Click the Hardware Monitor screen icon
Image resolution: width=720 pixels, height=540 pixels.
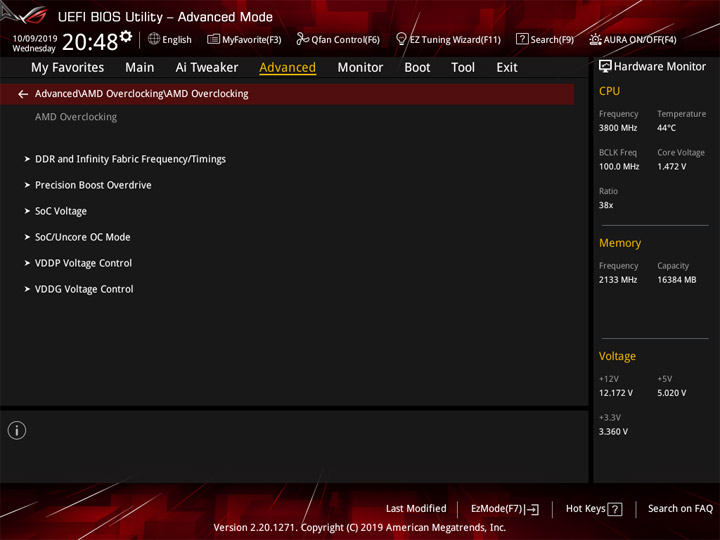point(605,66)
